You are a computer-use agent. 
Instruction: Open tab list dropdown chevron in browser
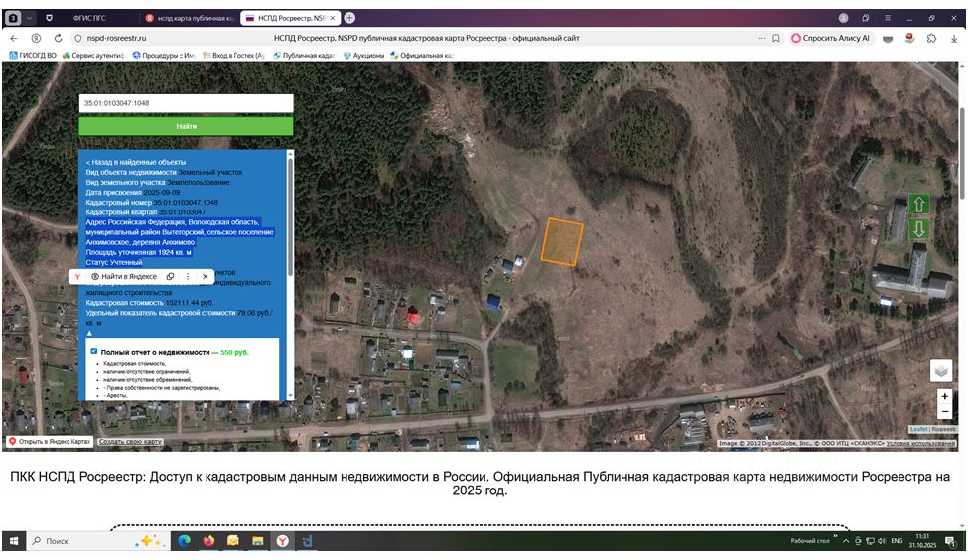click(29, 18)
